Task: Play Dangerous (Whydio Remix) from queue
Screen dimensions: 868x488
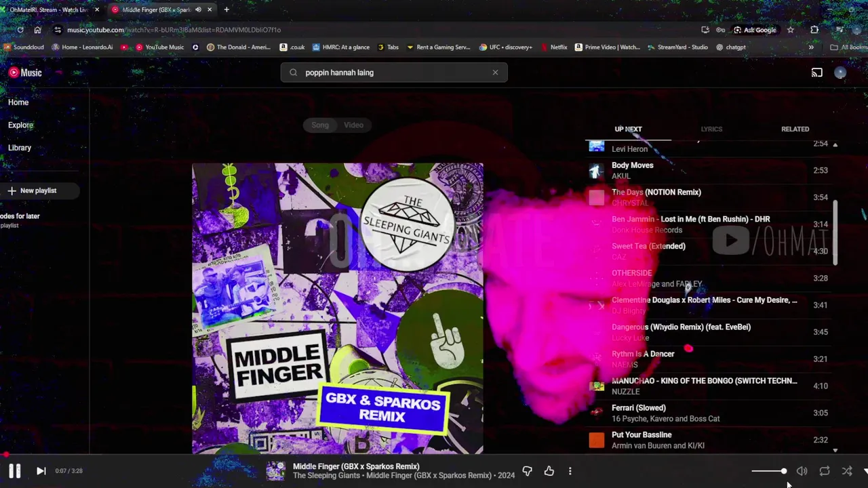Action: pyautogui.click(x=709, y=332)
